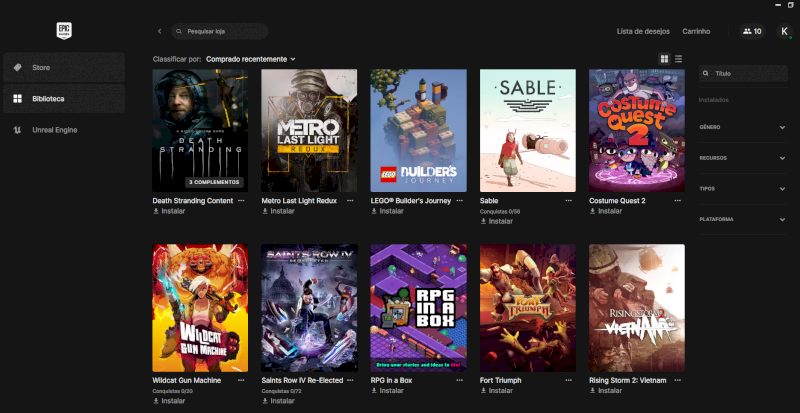This screenshot has width=800, height=413.
Task: Click the Epic Games logo
Action: [64, 31]
